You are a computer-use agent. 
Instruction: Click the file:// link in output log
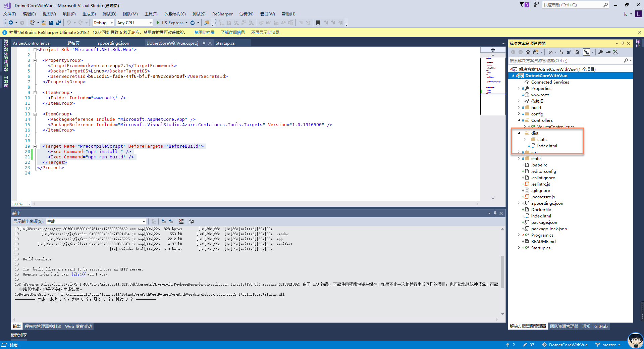(78, 275)
